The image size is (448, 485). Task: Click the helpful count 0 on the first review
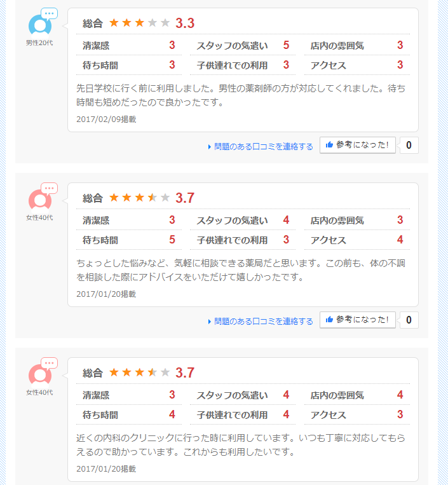point(409,146)
